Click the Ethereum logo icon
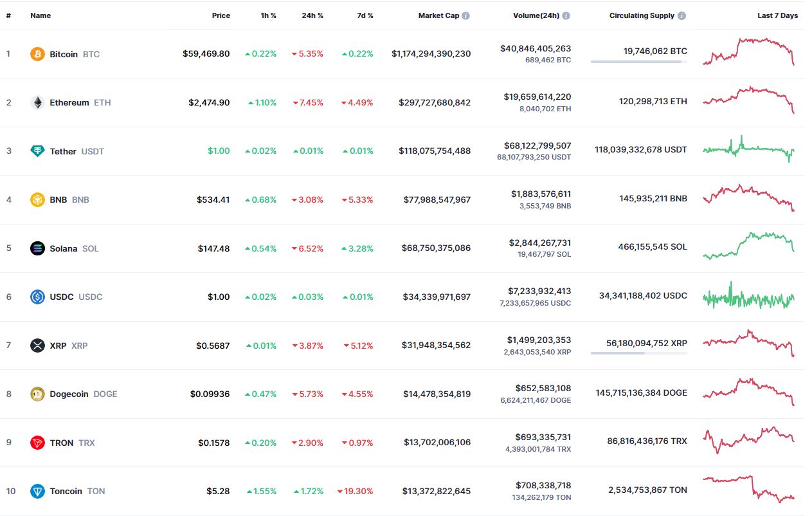The width and height of the screenshot is (812, 516). (x=38, y=102)
